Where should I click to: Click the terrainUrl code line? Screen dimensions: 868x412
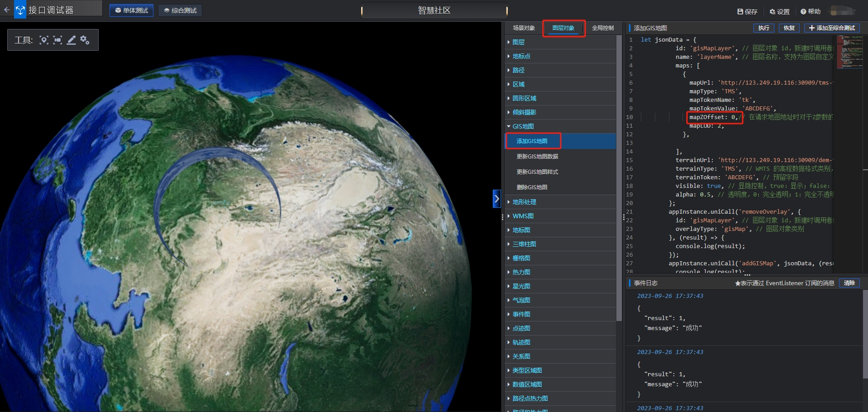coord(754,160)
